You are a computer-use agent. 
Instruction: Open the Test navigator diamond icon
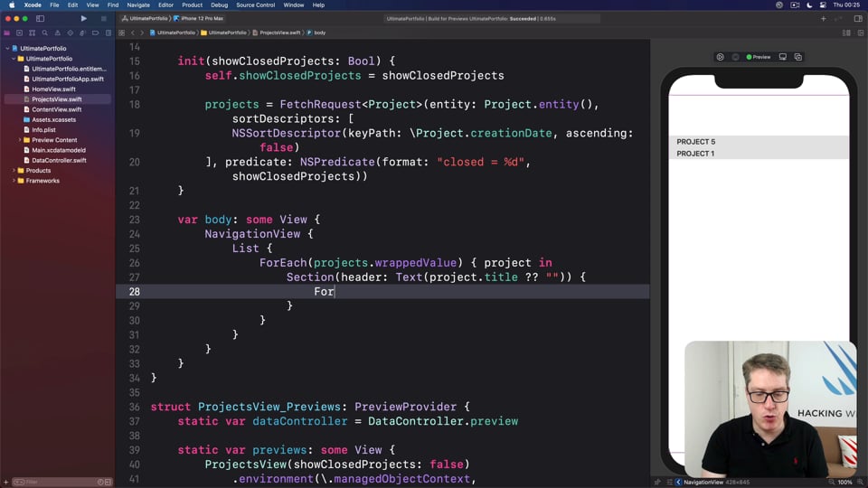[71, 33]
